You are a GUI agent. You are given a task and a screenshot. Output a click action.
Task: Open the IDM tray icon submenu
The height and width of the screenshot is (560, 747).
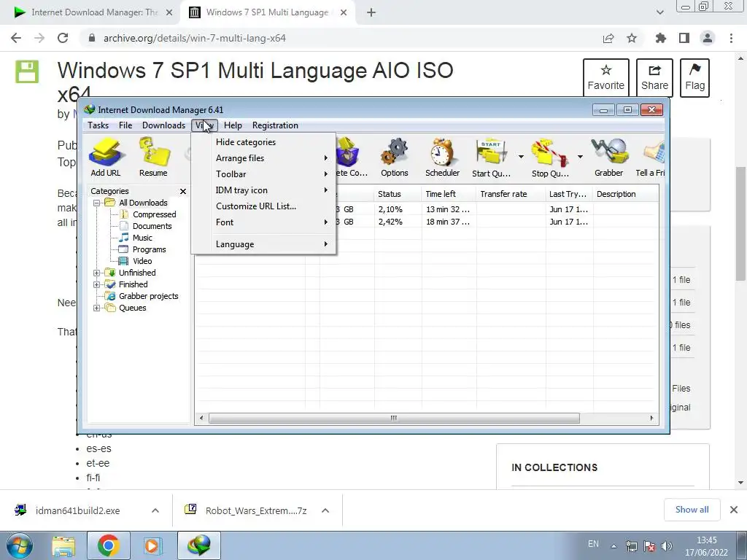point(264,190)
